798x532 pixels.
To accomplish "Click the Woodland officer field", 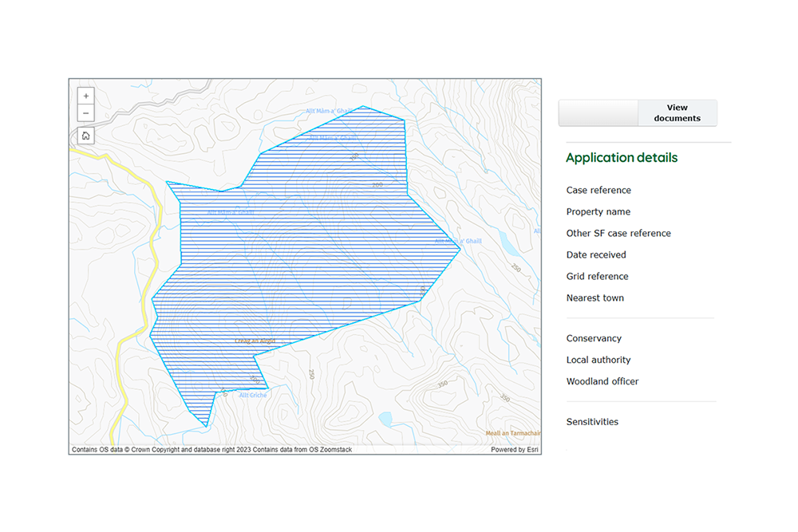I will pyautogui.click(x=602, y=381).
